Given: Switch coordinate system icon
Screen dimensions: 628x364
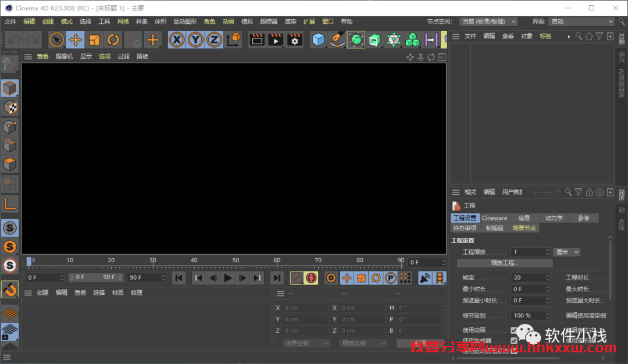Looking at the screenshot, I should tap(234, 40).
